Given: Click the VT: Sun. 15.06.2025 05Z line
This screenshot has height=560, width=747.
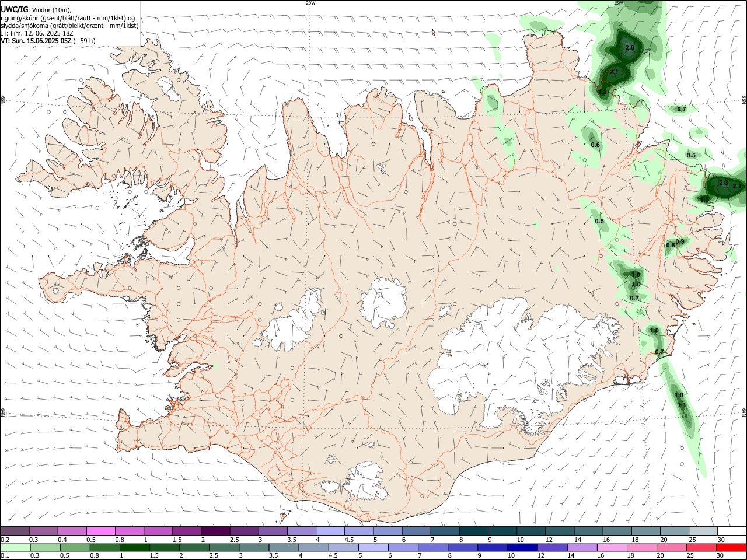Looking at the screenshot, I should (x=48, y=41).
